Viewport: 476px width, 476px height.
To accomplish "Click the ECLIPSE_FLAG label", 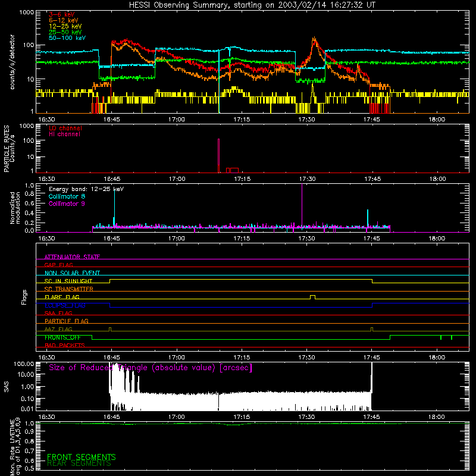I will pos(65,305).
